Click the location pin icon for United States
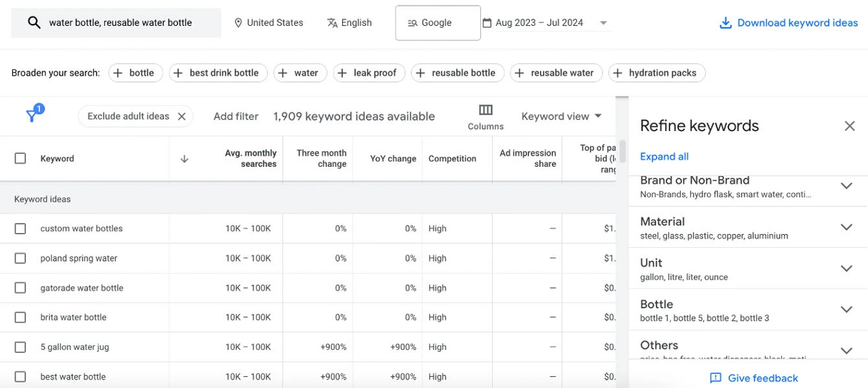Screen dimensions: 868x388 tap(238, 23)
